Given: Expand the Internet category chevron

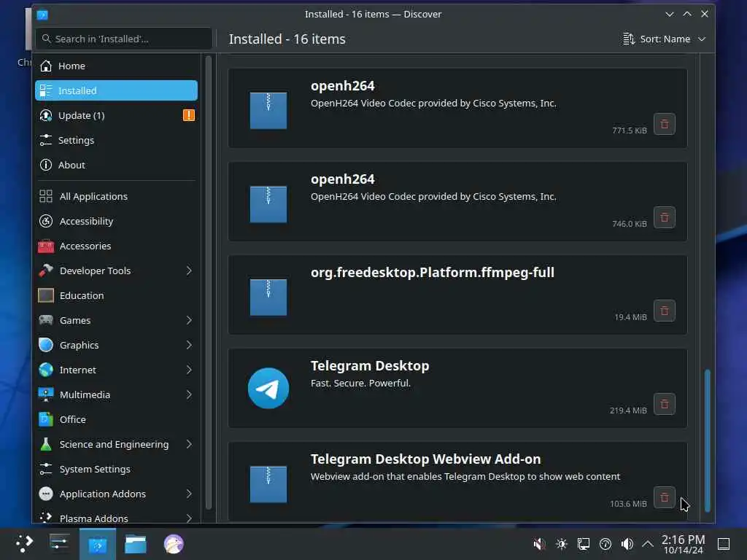Looking at the screenshot, I should click(x=189, y=370).
